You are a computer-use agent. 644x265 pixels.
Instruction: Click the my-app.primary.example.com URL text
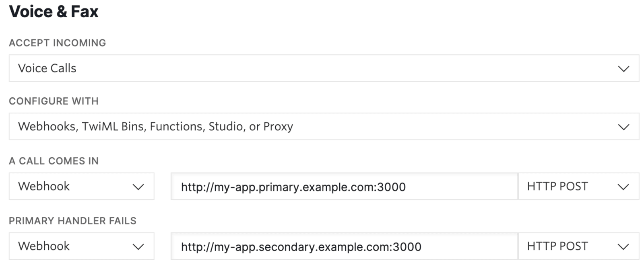(x=293, y=186)
